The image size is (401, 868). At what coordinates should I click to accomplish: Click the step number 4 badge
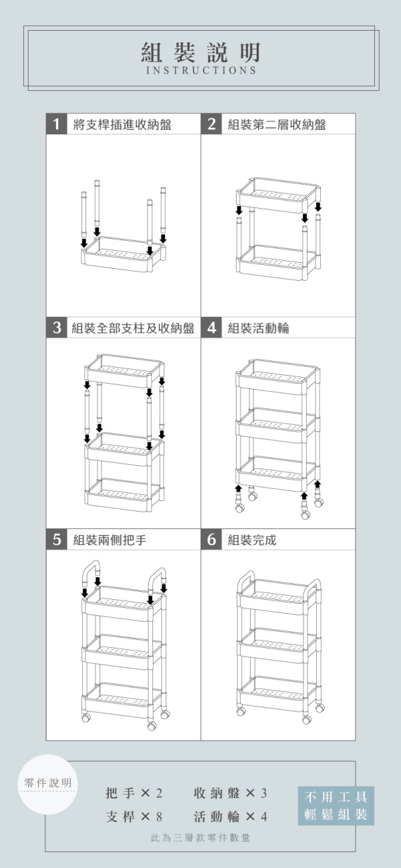pyautogui.click(x=211, y=328)
